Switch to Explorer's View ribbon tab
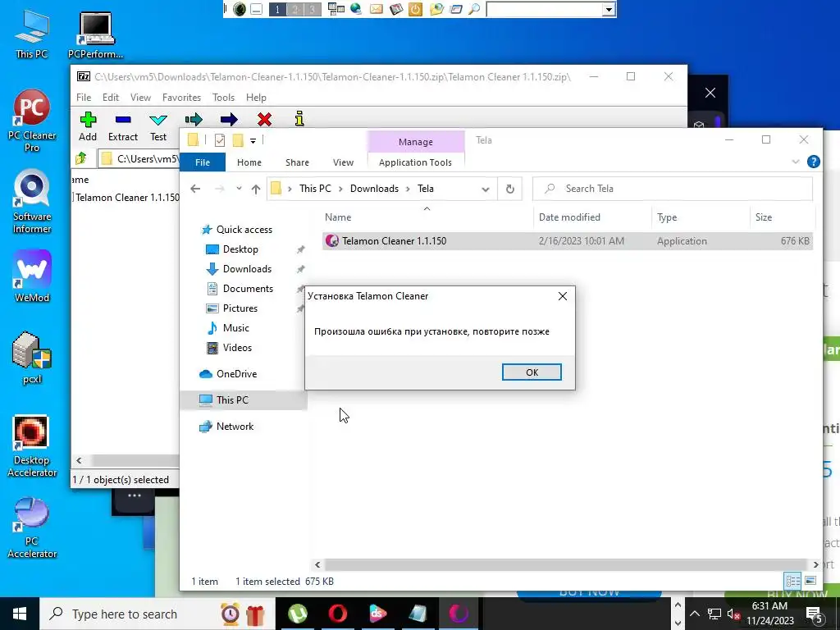The image size is (840, 630). 343,162
